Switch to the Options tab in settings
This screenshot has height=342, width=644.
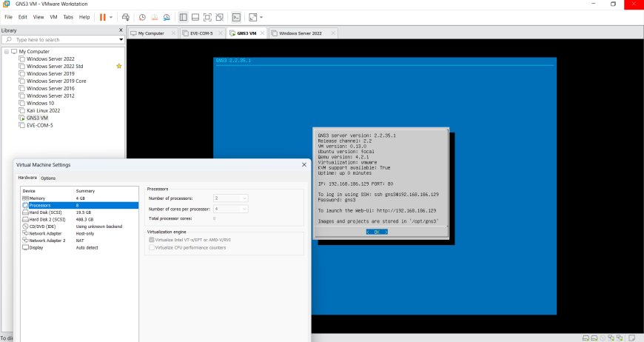[48, 178]
